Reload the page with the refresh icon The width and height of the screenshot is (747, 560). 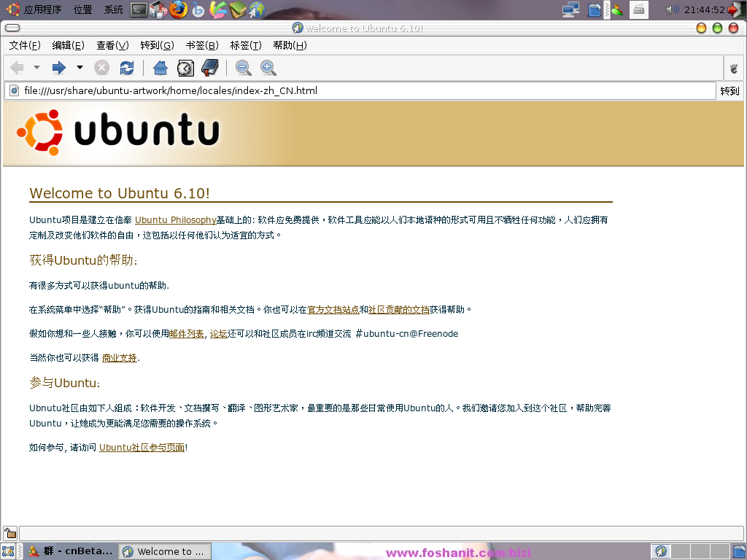127,68
